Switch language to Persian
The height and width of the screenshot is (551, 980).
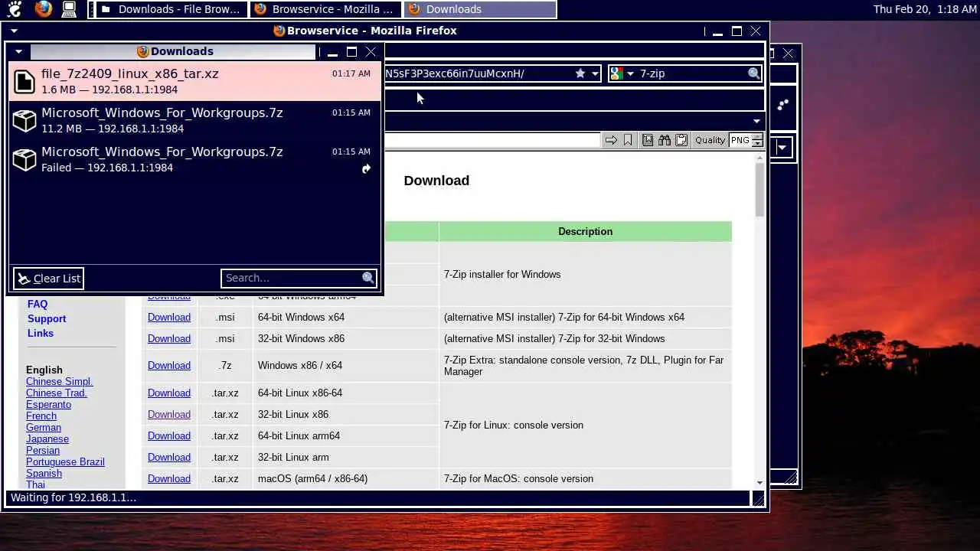pyautogui.click(x=43, y=450)
